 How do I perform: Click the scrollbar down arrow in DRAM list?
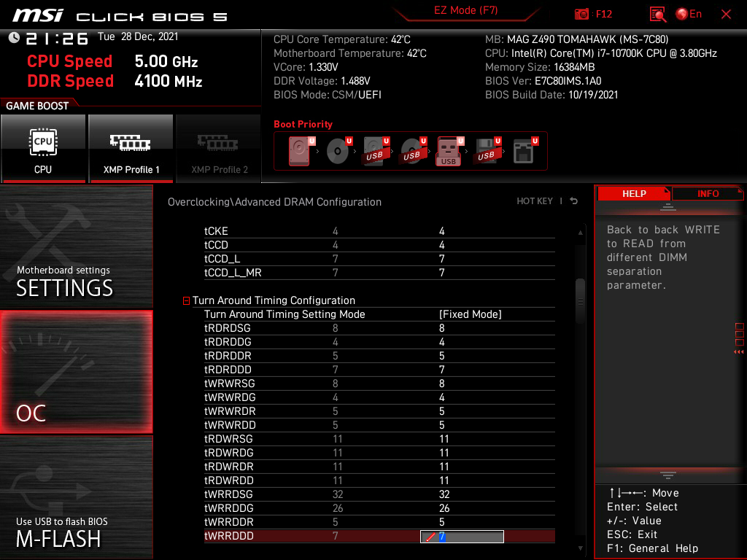point(580,548)
